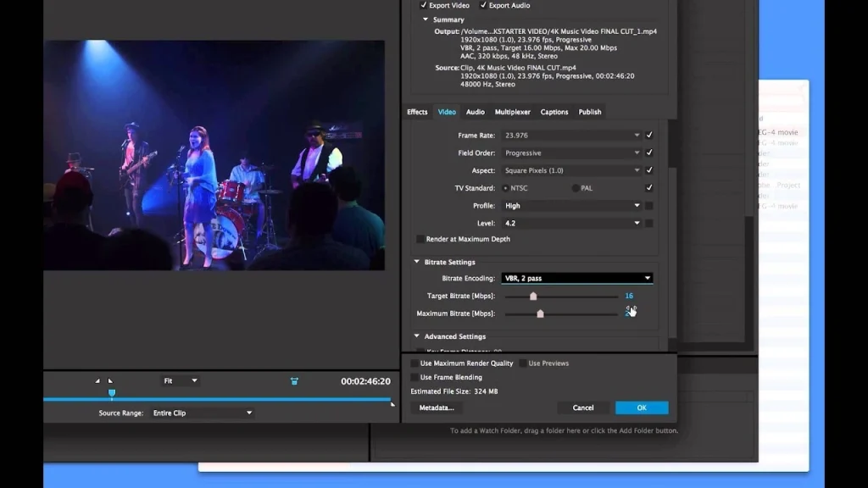
Task: Toggle the checkmark beside Profile setting
Action: [649, 205]
